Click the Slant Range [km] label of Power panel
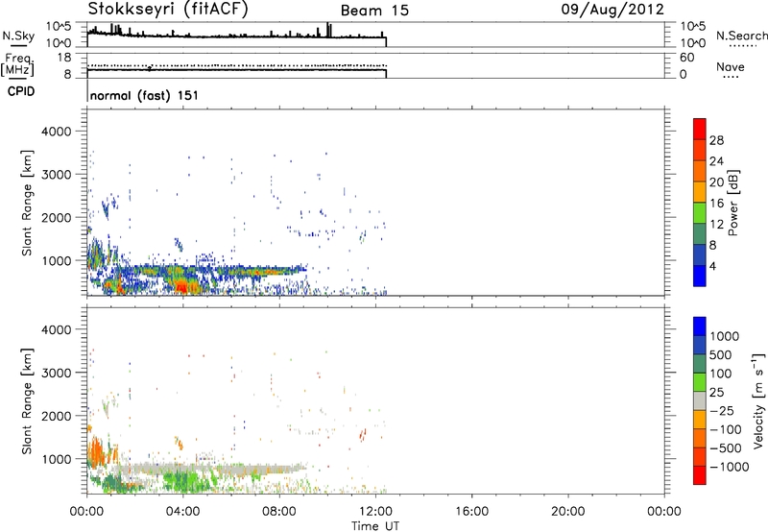The height and width of the screenshot is (532, 768). (x=27, y=203)
